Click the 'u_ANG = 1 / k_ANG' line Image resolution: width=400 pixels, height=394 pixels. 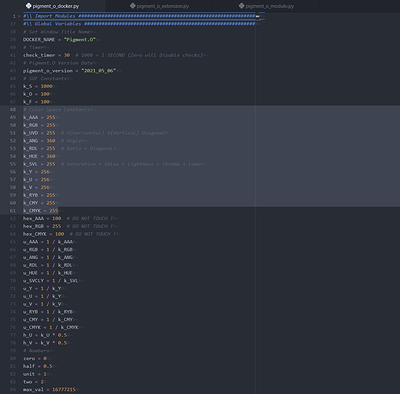48,257
